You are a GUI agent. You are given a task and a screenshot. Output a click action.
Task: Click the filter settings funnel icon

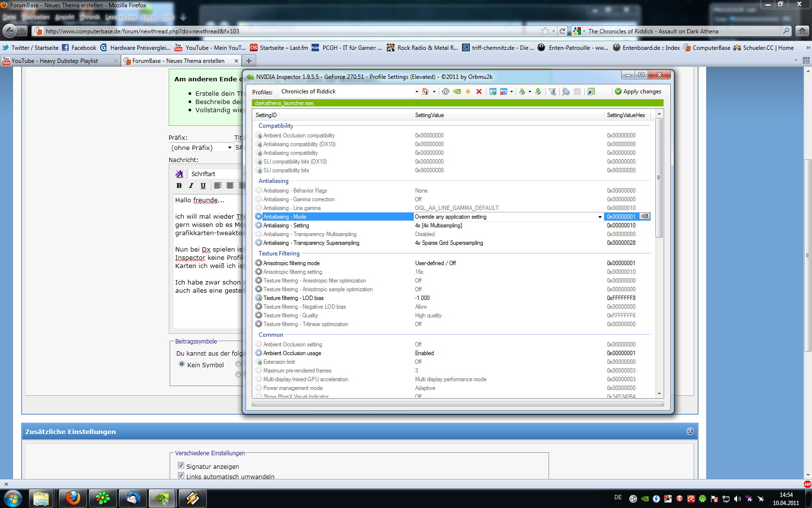click(552, 91)
